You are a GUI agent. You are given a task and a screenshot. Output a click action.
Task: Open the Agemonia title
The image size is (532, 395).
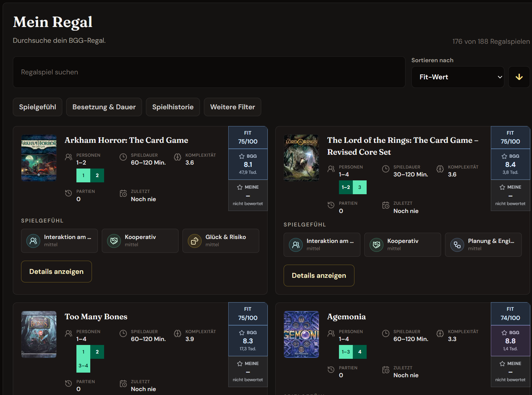pos(347,317)
